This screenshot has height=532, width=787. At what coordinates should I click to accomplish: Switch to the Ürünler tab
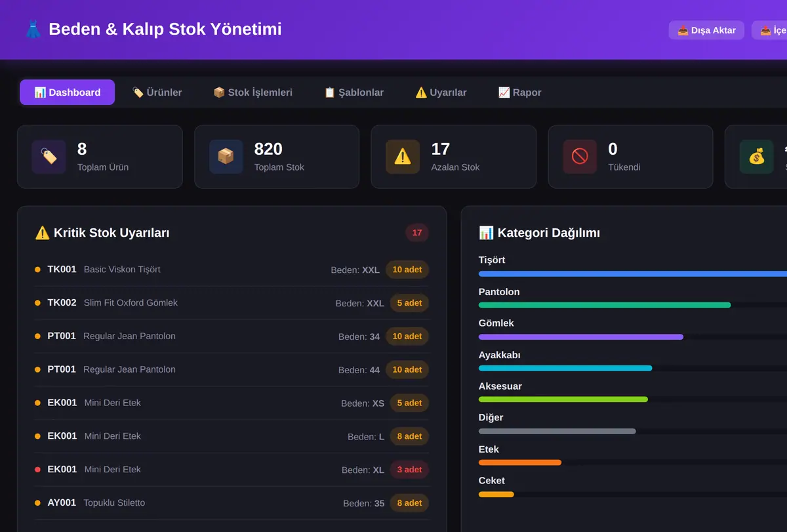click(157, 92)
